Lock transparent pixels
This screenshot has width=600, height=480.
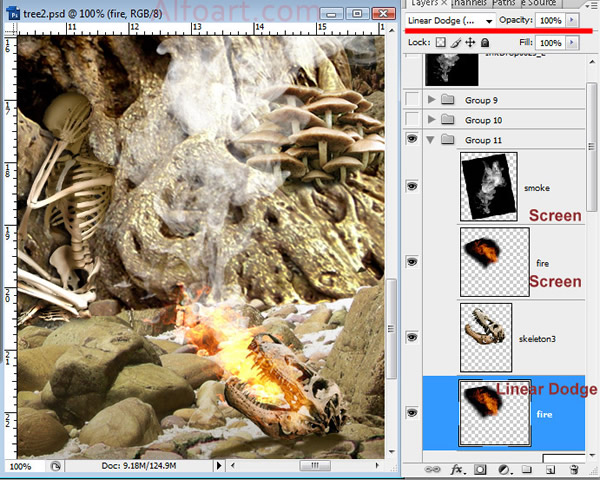coord(440,44)
